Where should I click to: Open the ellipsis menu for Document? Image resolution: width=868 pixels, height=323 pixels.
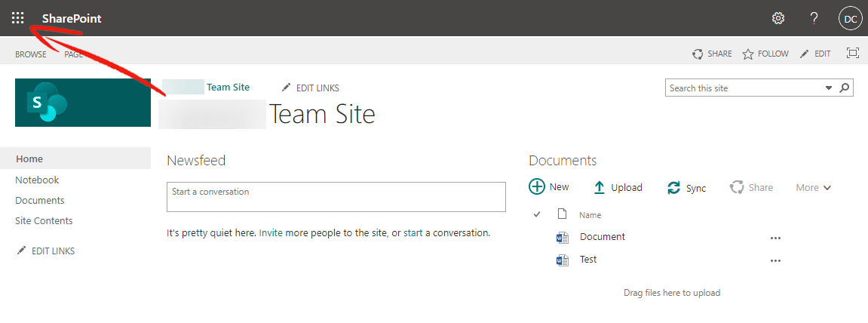[x=775, y=238]
